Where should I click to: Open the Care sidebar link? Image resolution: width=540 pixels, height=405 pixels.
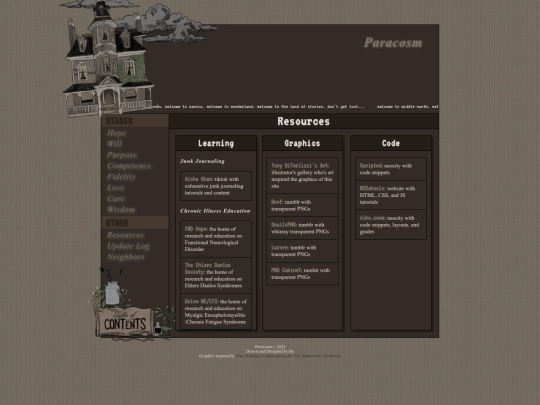click(116, 199)
